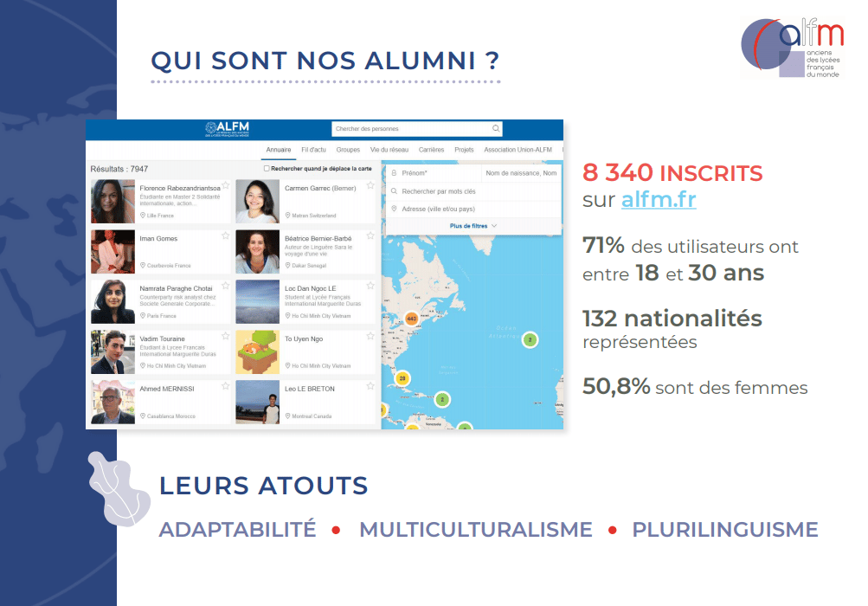Star Iman Gomes as a favorite
Viewport: 868px width, 606px height.
pos(226,235)
